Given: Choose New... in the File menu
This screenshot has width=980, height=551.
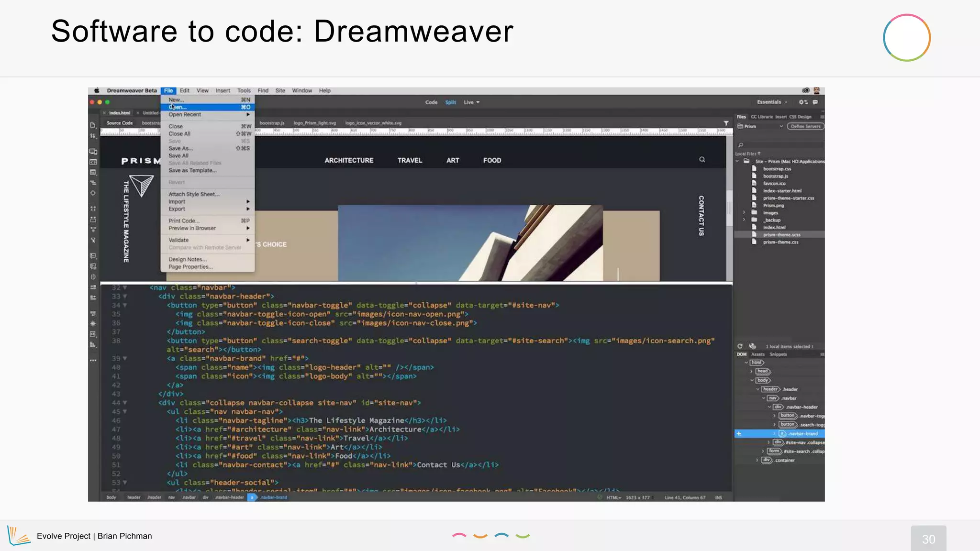Looking at the screenshot, I should click(207, 100).
